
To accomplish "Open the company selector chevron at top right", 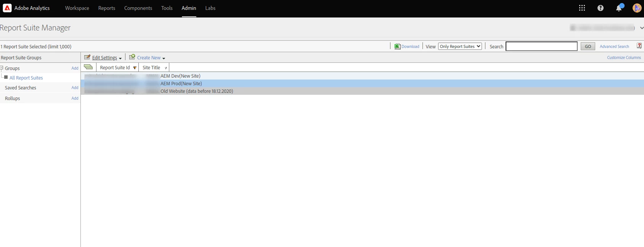I will tap(642, 28).
